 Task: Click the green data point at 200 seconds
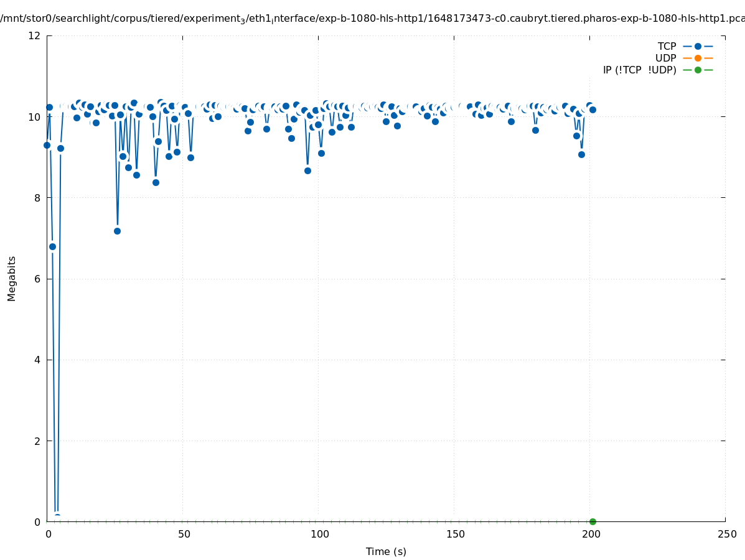tap(593, 521)
